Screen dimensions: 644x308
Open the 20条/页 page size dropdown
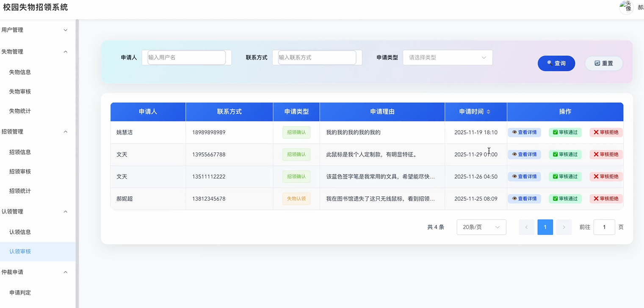[x=481, y=227]
